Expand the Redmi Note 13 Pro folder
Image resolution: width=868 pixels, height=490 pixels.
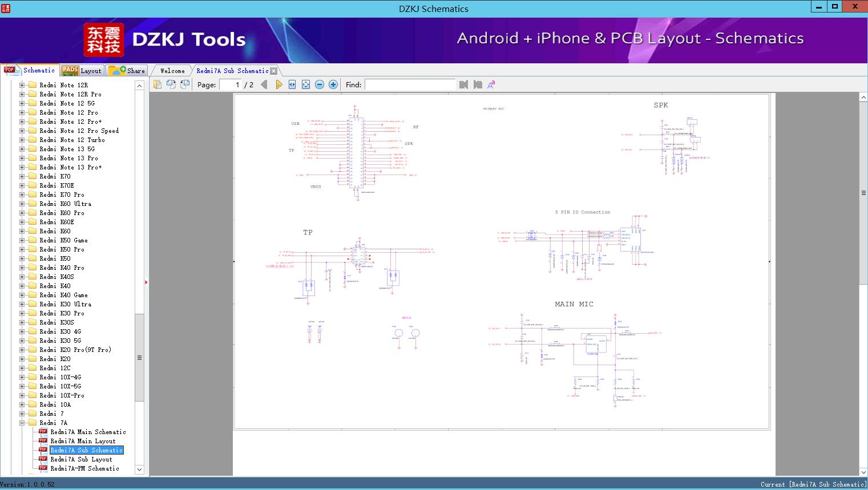click(x=21, y=158)
